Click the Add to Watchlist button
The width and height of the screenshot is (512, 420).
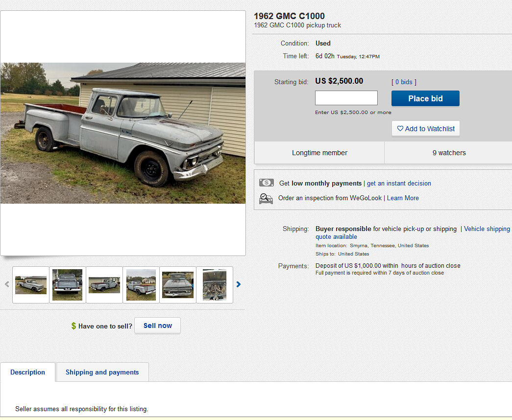(425, 129)
